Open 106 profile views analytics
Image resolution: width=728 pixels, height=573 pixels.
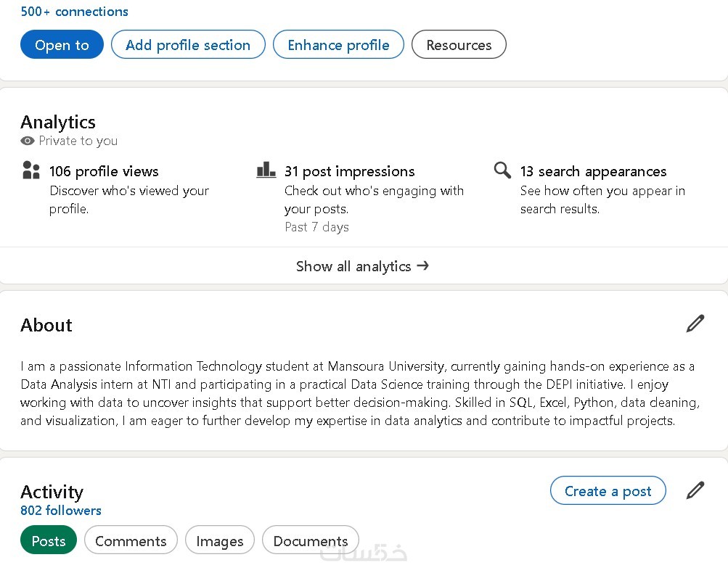[104, 172]
